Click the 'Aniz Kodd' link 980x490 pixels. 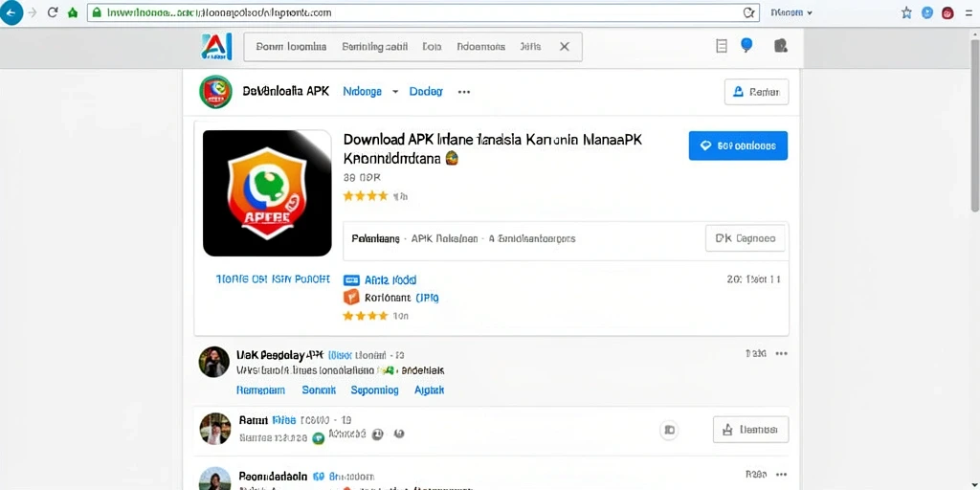pyautogui.click(x=390, y=280)
